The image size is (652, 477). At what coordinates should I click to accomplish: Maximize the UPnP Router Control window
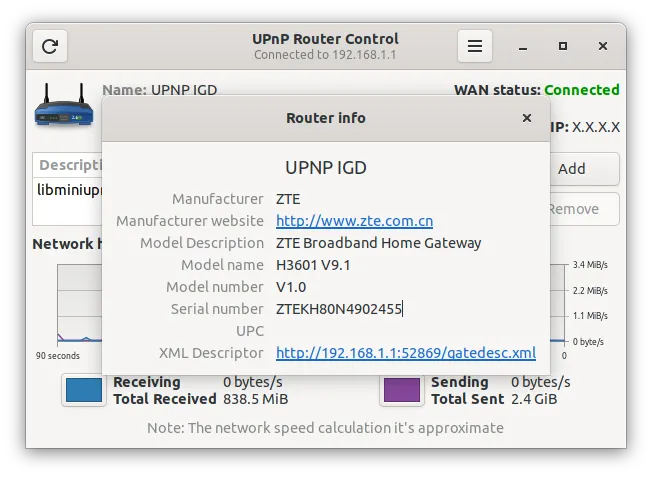click(563, 46)
